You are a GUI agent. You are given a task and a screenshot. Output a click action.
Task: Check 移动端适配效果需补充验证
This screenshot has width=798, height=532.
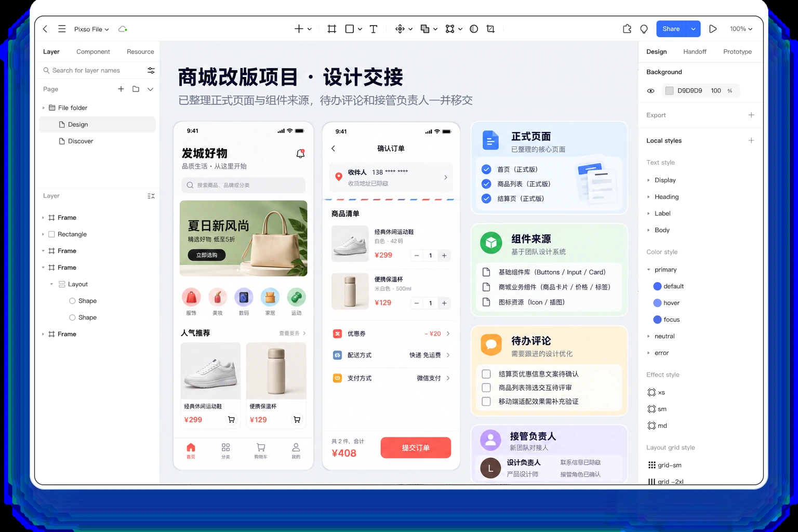click(x=486, y=402)
